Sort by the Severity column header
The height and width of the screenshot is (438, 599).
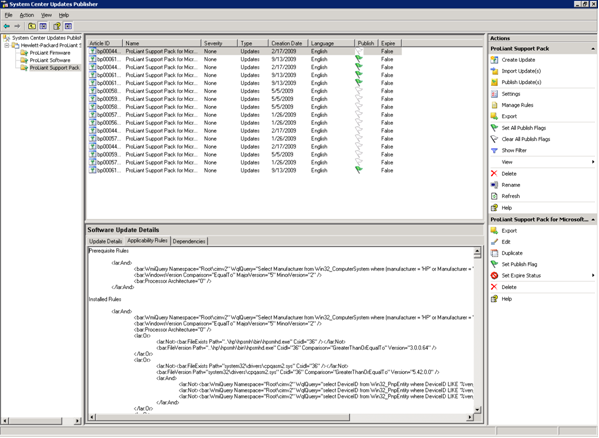pos(219,43)
